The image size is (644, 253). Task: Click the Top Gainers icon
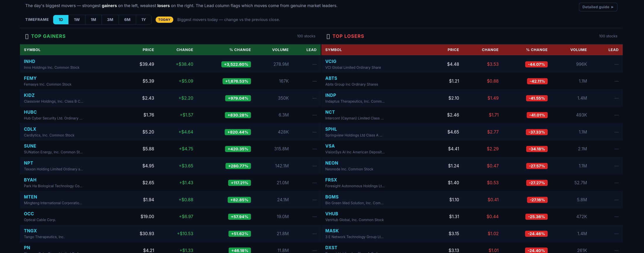pos(27,36)
